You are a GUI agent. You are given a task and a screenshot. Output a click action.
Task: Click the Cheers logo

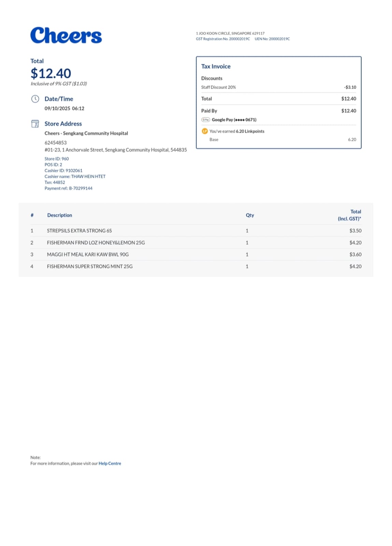point(66,35)
